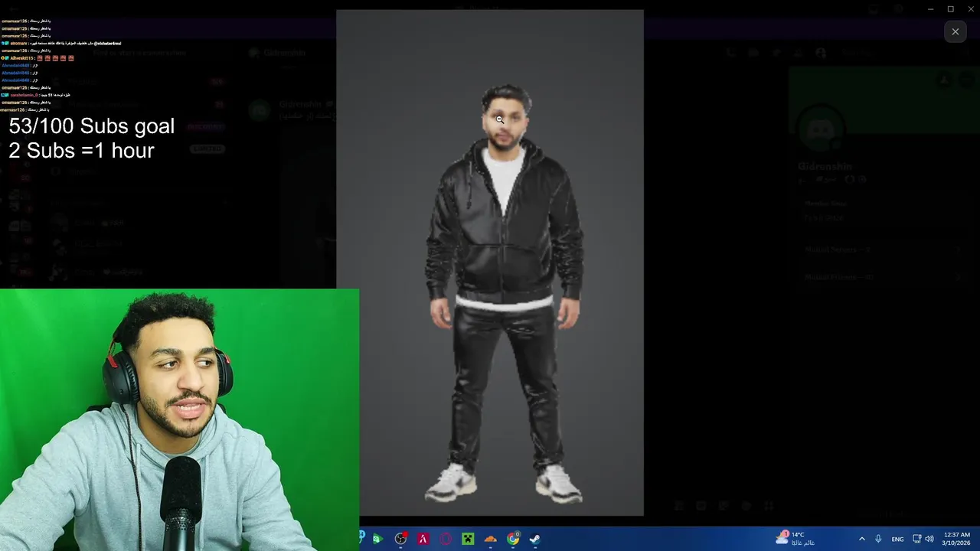Click the microphone icon in system tray
980x551 pixels.
pos(878,539)
